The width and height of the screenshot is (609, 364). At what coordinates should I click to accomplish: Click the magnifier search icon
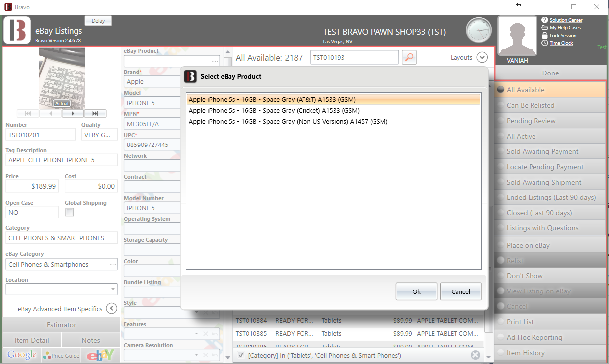[409, 57]
